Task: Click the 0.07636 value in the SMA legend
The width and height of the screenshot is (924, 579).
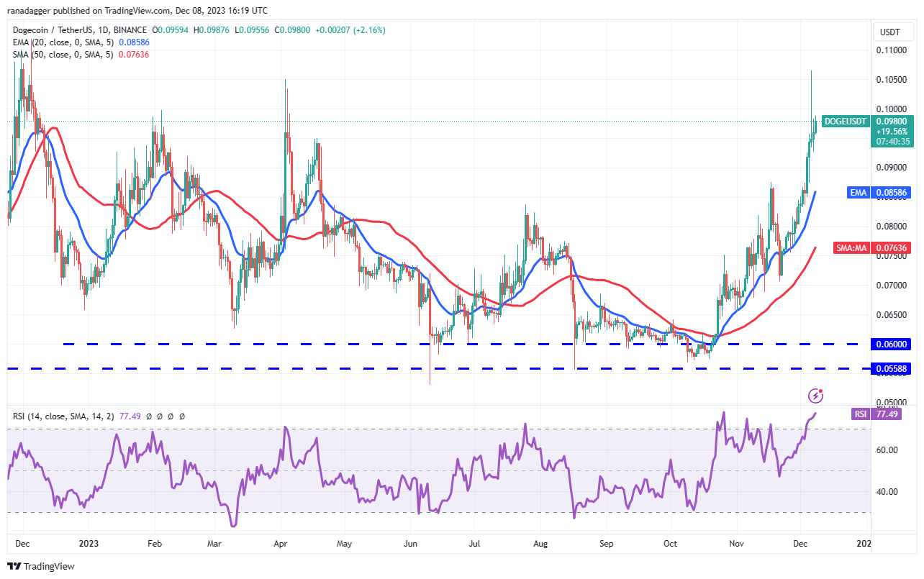Action: [132, 55]
